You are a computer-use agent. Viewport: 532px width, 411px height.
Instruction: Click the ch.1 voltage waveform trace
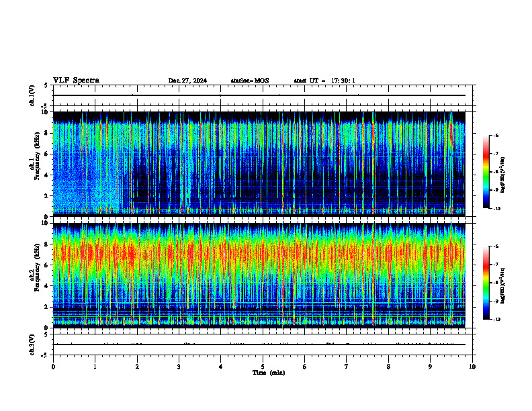pos(259,95)
